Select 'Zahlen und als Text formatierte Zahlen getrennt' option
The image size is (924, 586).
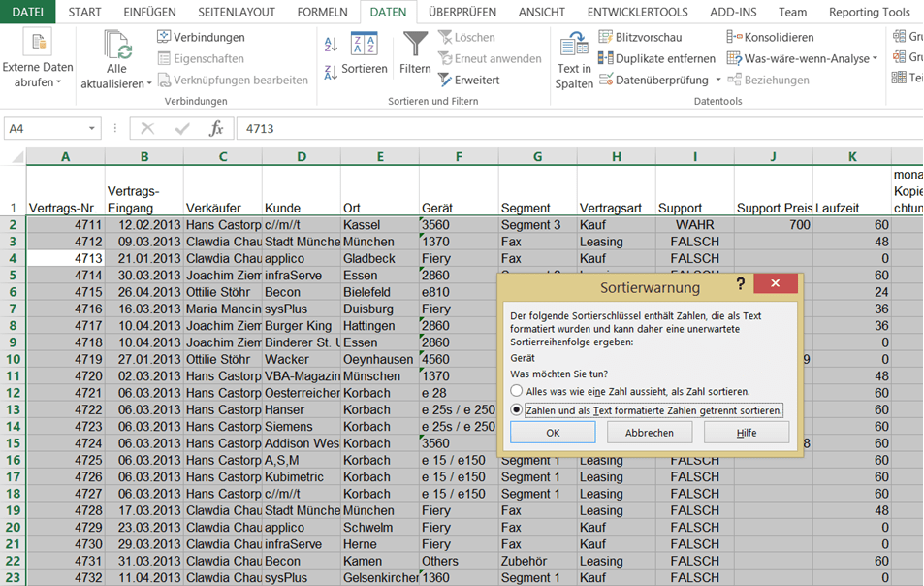[516, 409]
